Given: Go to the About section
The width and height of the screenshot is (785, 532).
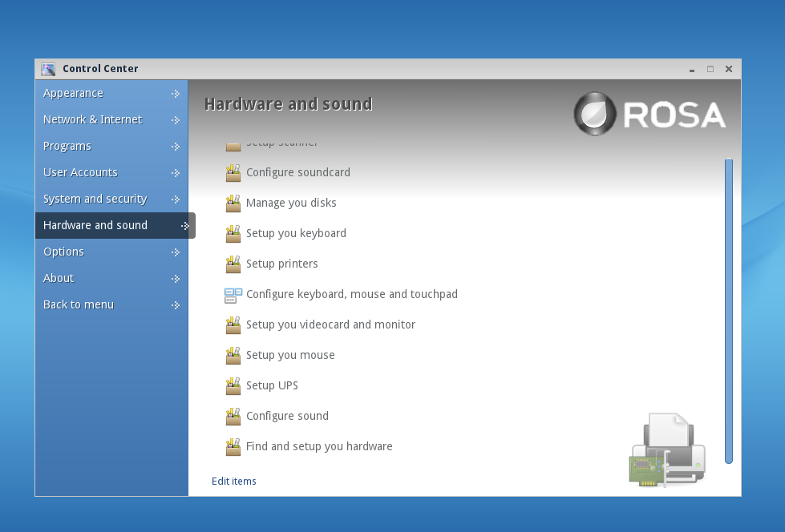Looking at the screenshot, I should click(59, 279).
